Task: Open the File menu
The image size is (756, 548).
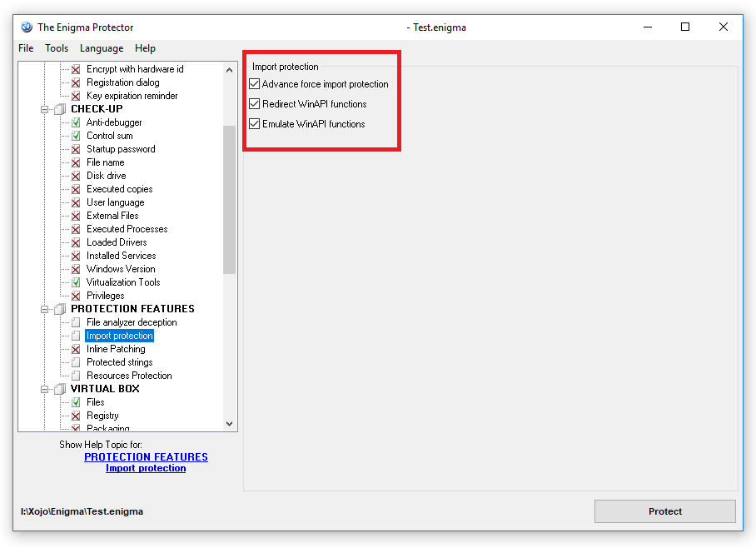Action: [x=26, y=48]
